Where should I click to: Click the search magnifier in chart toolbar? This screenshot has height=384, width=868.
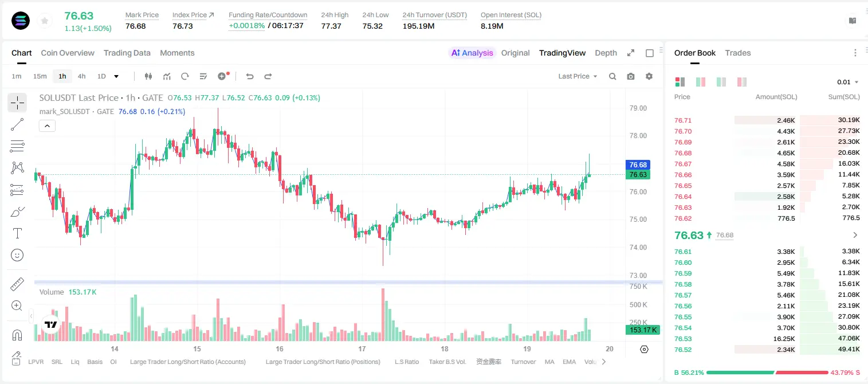(612, 76)
